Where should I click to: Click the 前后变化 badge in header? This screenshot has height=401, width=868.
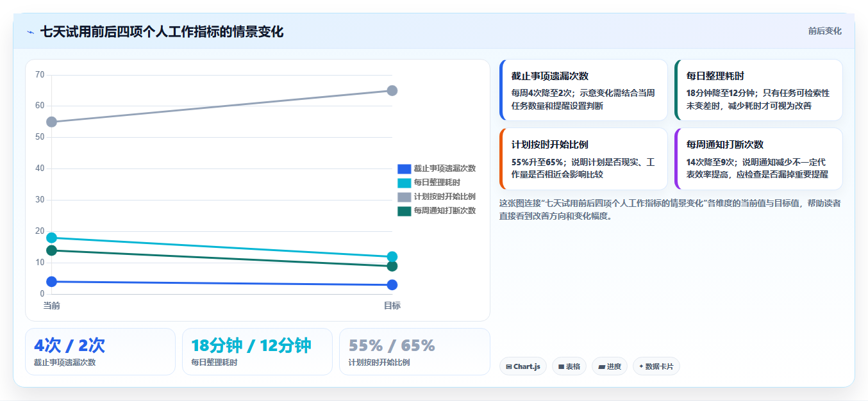[824, 31]
